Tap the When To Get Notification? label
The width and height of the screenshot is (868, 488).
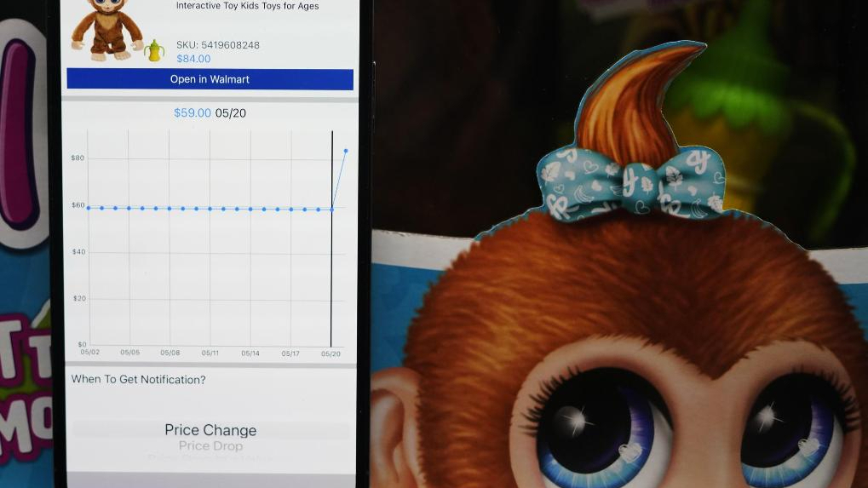pyautogui.click(x=138, y=380)
